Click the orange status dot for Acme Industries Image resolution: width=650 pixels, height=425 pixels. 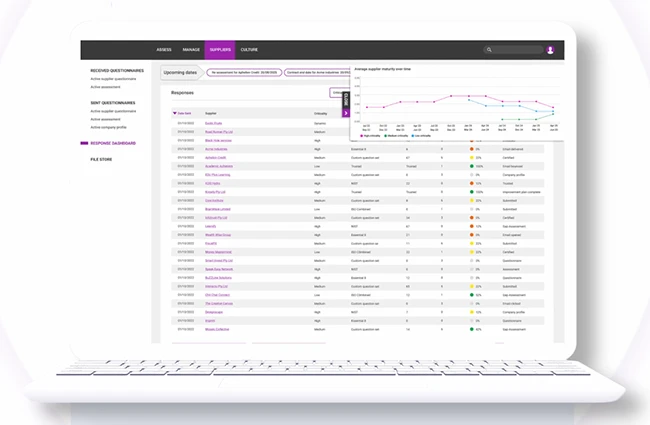471,149
